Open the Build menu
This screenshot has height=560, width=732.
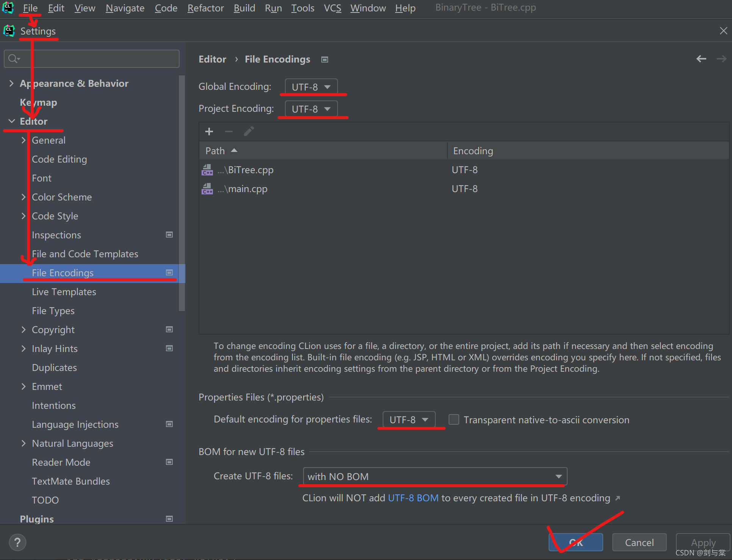(244, 8)
